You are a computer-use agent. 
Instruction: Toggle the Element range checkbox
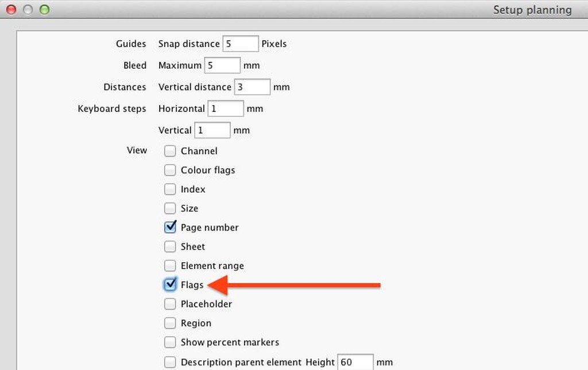pos(170,266)
